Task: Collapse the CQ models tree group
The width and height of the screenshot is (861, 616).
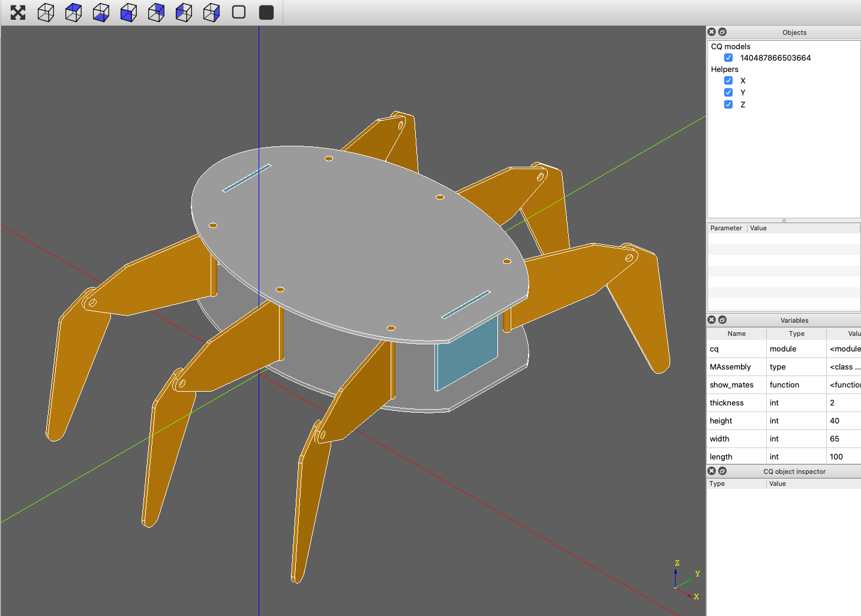Action: coord(730,46)
